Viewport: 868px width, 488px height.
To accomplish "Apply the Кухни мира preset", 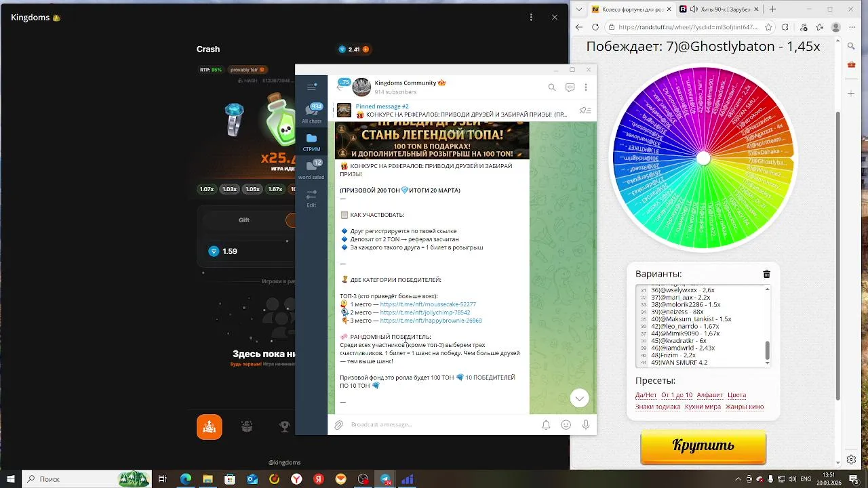I will pos(703,407).
